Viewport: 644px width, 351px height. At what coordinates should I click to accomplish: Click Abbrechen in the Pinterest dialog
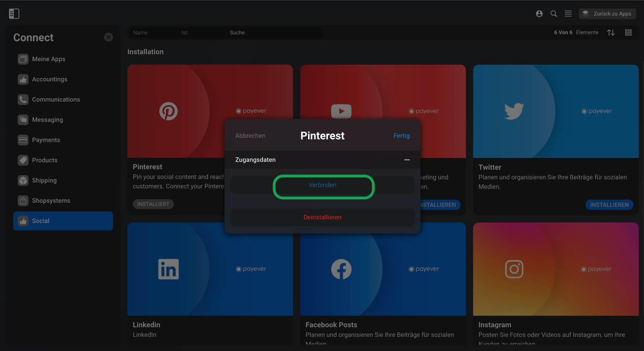tap(250, 136)
